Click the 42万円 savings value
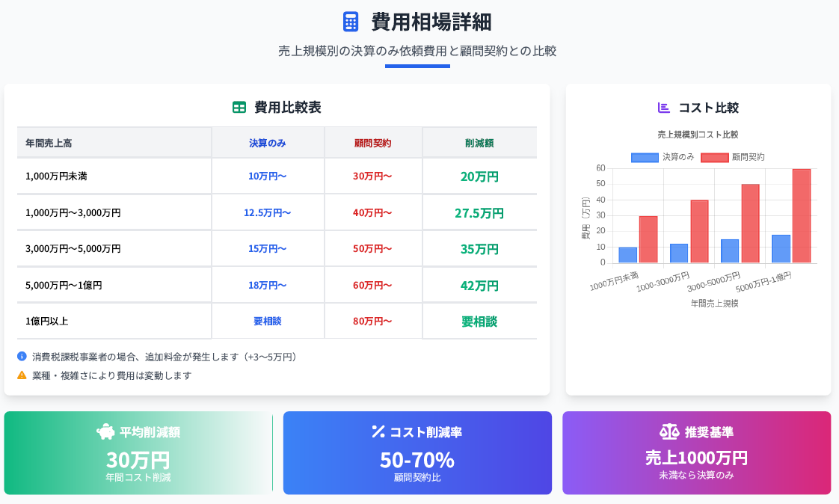 (x=479, y=286)
